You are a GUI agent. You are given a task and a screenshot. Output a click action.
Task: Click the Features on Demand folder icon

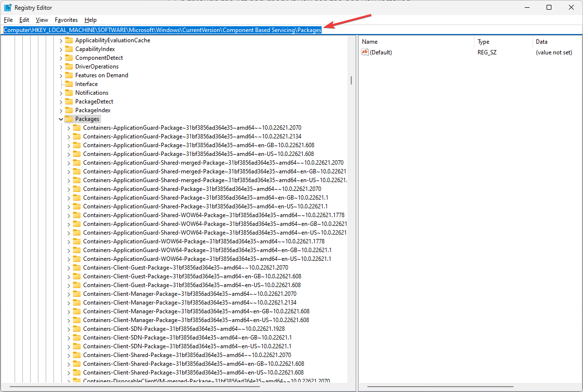pyautogui.click(x=69, y=75)
